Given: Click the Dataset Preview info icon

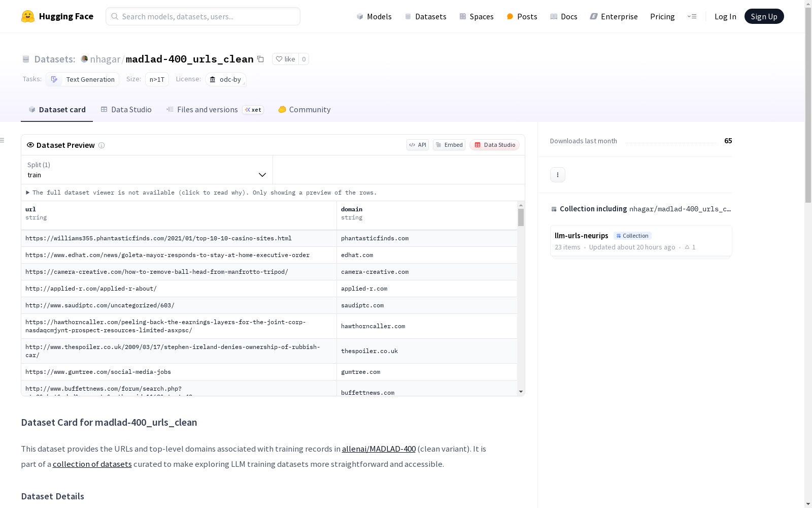Looking at the screenshot, I should [101, 145].
